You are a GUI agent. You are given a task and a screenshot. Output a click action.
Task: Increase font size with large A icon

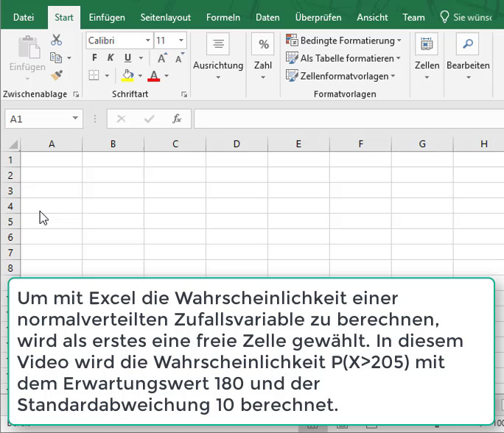click(162, 58)
